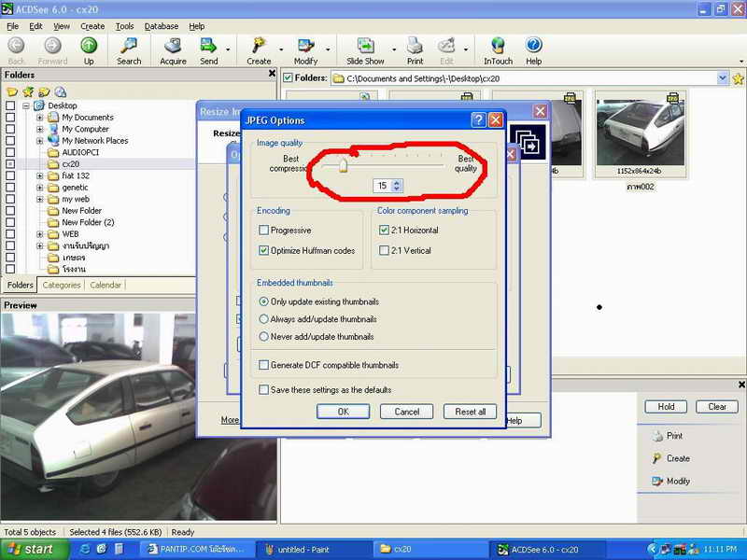The height and width of the screenshot is (560, 747).
Task: Toggle 2:1 Horizontal sampling checkbox
Action: pyautogui.click(x=384, y=230)
